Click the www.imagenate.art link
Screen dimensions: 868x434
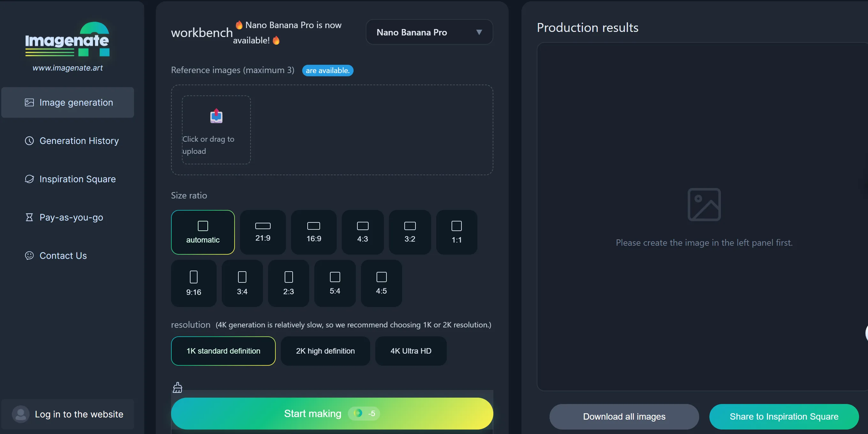(67, 68)
